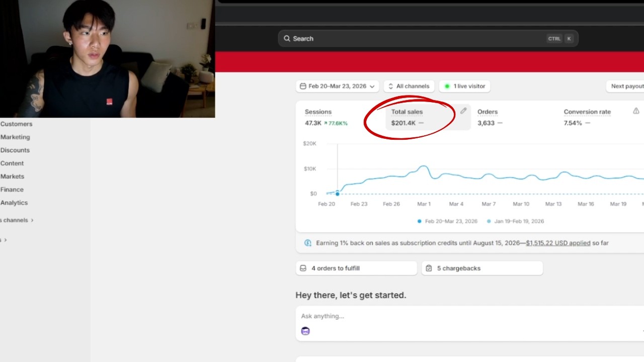Click the warning triangle icon beside Conversion rate

636,111
